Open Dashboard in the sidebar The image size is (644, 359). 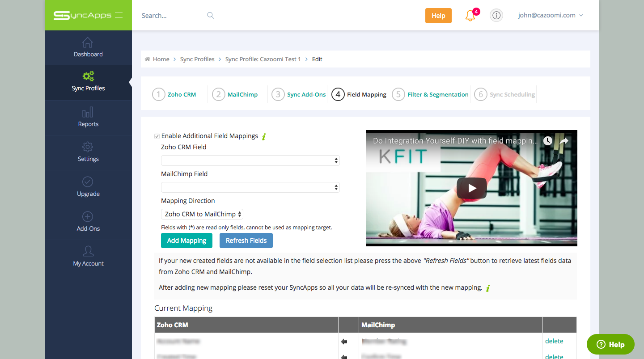88,48
